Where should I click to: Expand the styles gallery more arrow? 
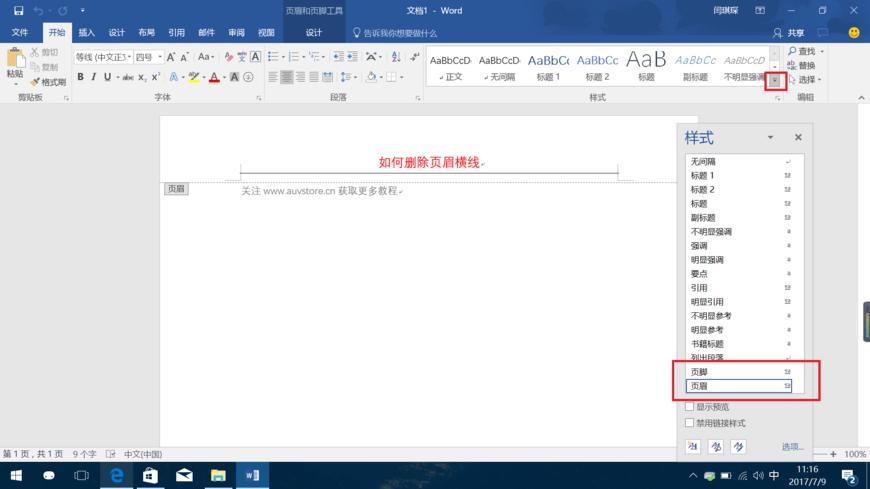775,81
